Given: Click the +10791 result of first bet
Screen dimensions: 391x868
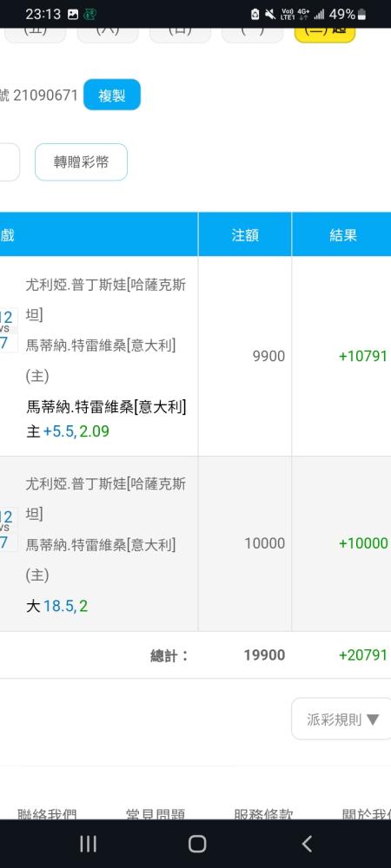Looking at the screenshot, I should [362, 356].
